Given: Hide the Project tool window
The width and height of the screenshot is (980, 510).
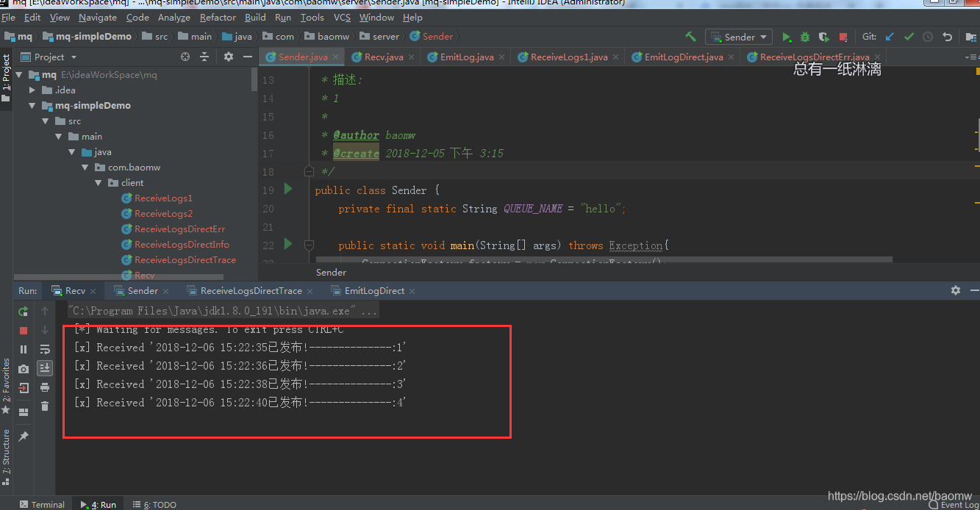Looking at the screenshot, I should [x=248, y=57].
